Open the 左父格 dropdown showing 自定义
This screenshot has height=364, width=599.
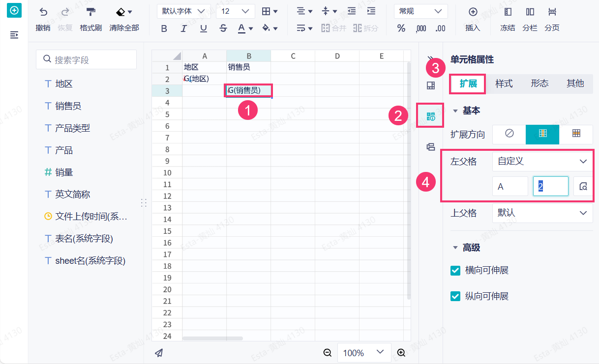542,161
